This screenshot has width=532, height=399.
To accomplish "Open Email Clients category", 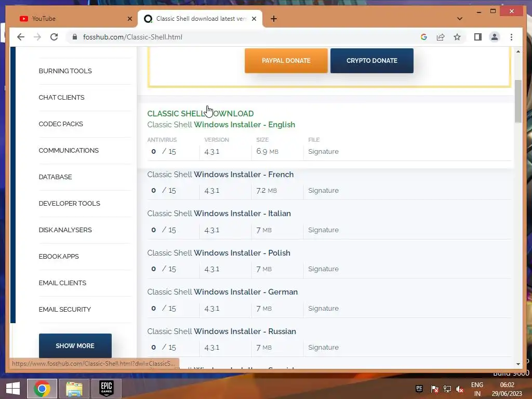I will point(62,283).
